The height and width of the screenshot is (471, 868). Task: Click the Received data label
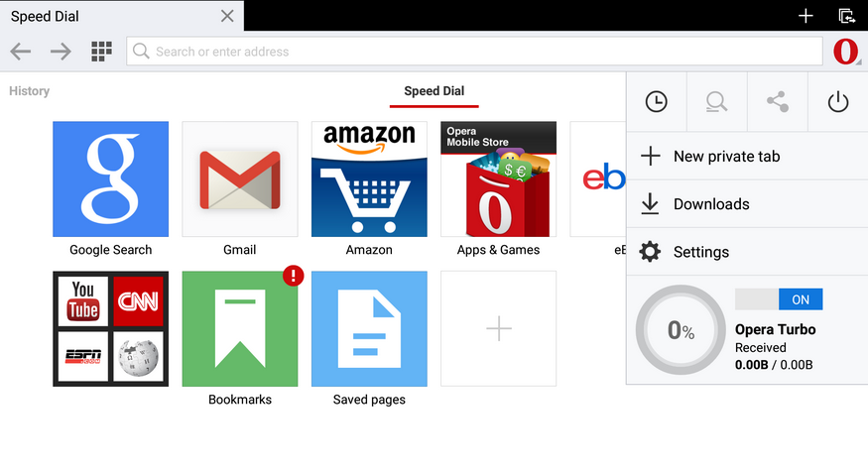760,348
